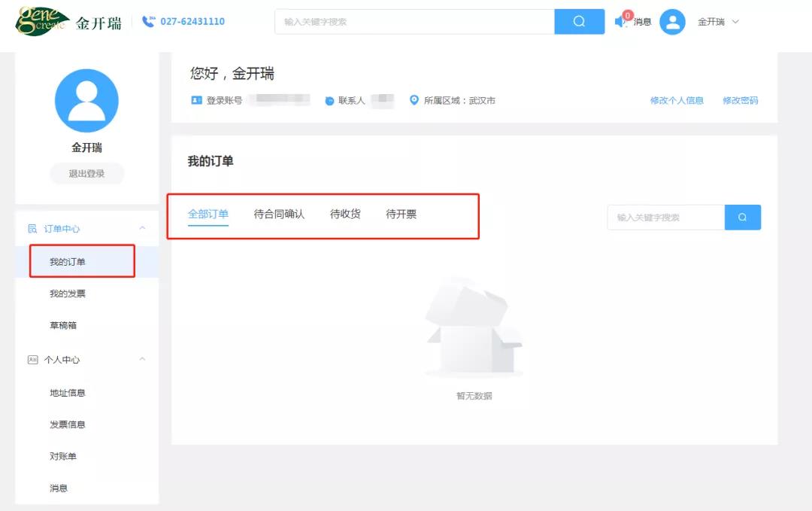Open 修改个人信息 link
The height and width of the screenshot is (511, 812).
click(676, 100)
